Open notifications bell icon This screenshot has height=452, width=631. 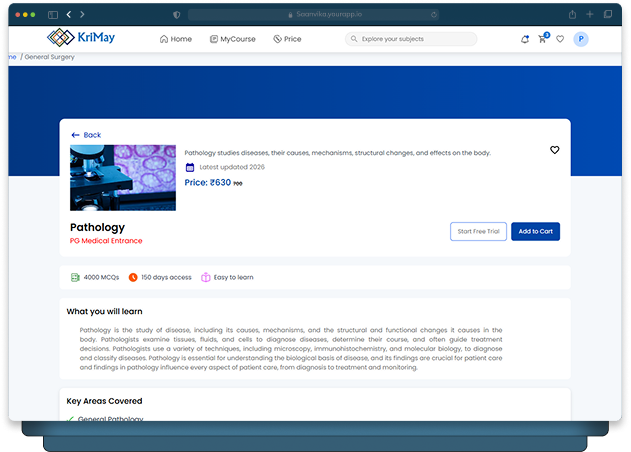[525, 39]
